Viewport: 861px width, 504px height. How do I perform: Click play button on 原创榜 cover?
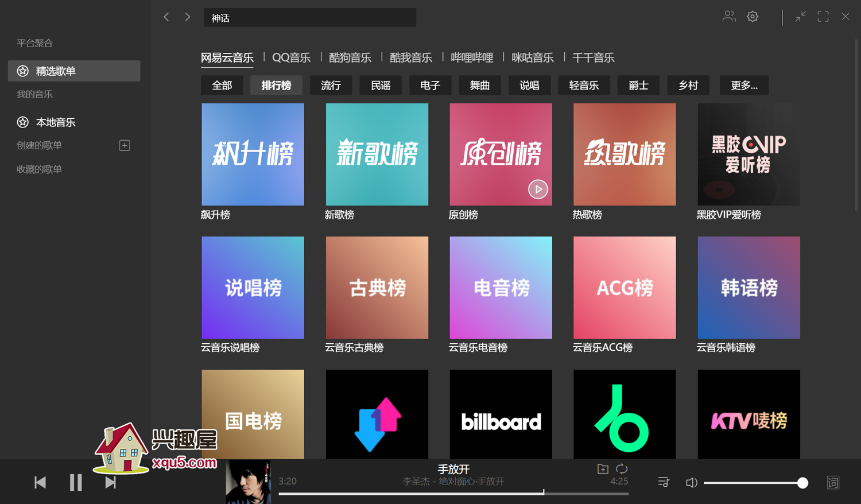click(x=538, y=189)
